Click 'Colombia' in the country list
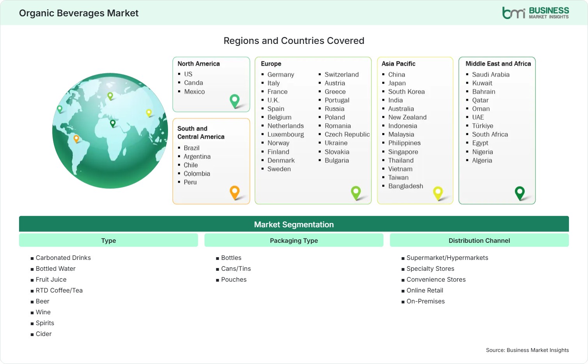This screenshot has height=364, width=588. (197, 174)
